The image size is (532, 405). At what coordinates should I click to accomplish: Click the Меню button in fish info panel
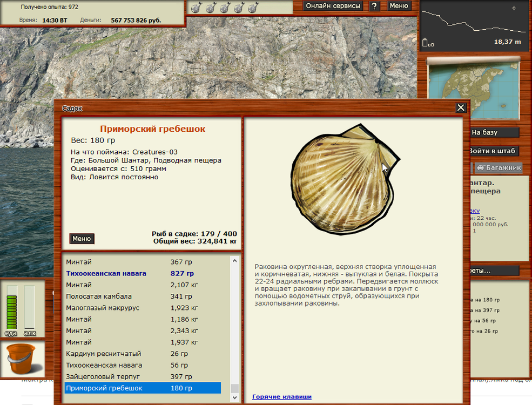click(82, 239)
